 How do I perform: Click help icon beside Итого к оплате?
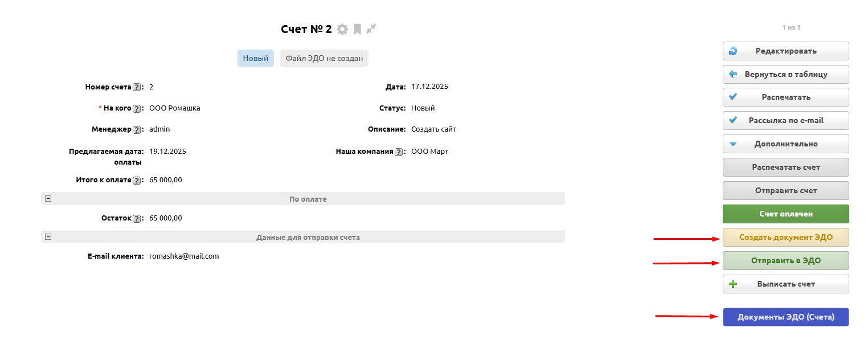pos(136,181)
